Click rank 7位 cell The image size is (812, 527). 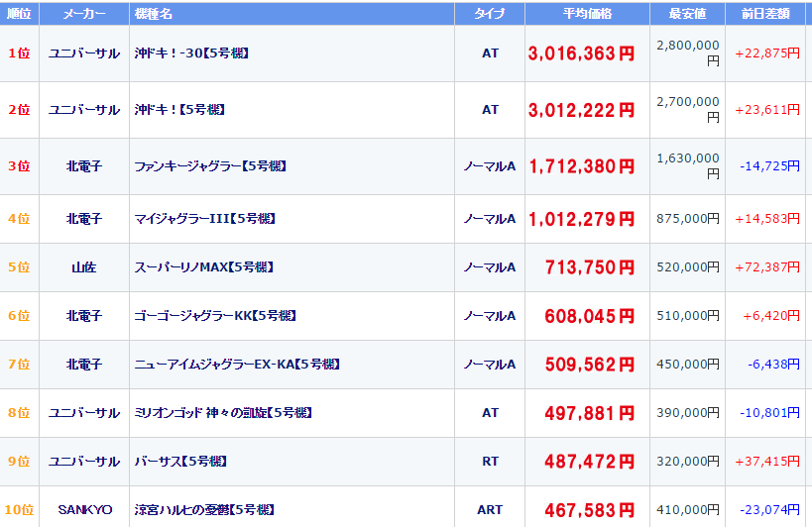pos(19,365)
